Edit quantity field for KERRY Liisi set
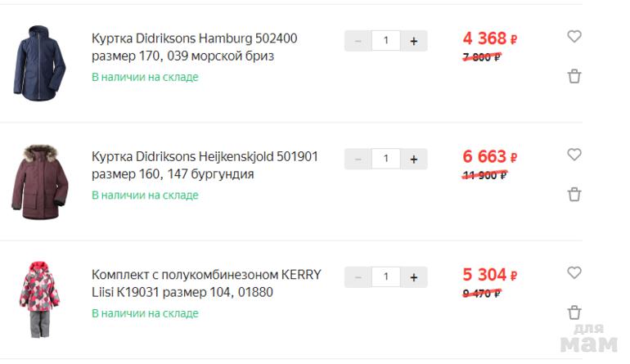Screen dimensions: 630x364 point(385,276)
